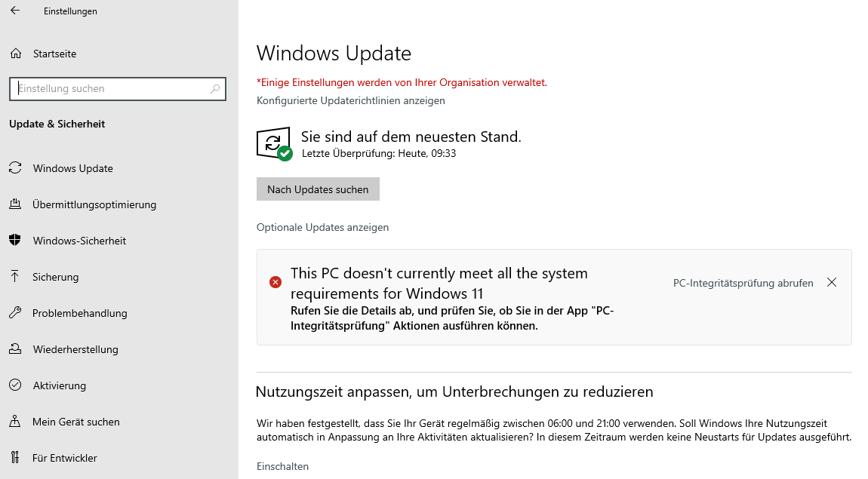Click the Für Entwickler tools icon
This screenshot has width=868, height=479.
pyautogui.click(x=15, y=457)
